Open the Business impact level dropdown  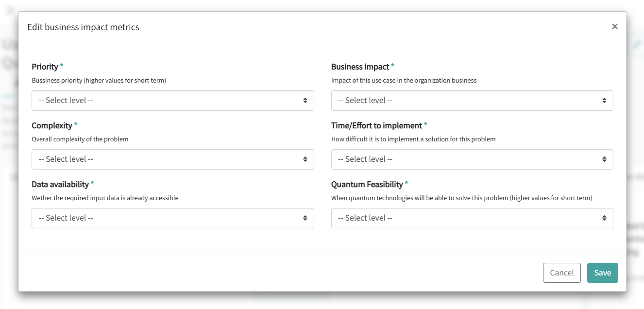pyautogui.click(x=472, y=101)
